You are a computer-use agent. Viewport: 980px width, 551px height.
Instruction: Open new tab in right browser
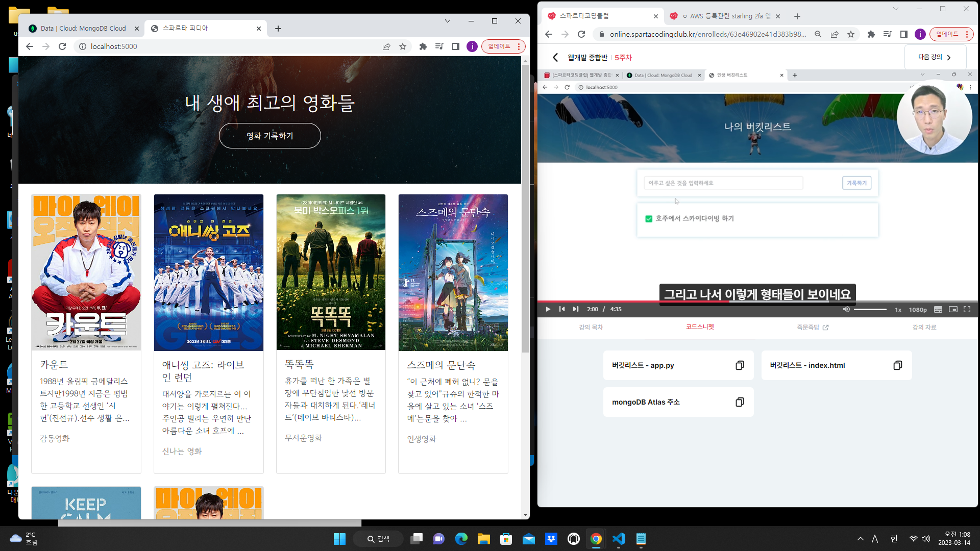[x=797, y=16]
